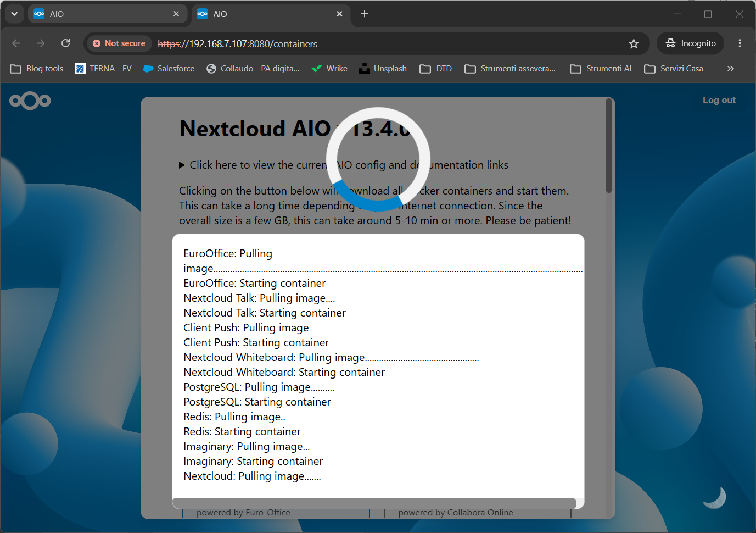Toggle dark mode with the moon icon

pyautogui.click(x=715, y=497)
